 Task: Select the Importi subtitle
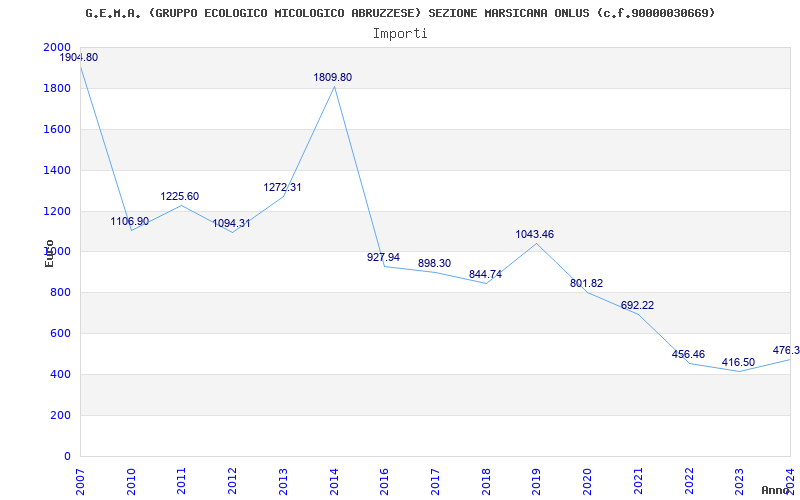coord(400,34)
